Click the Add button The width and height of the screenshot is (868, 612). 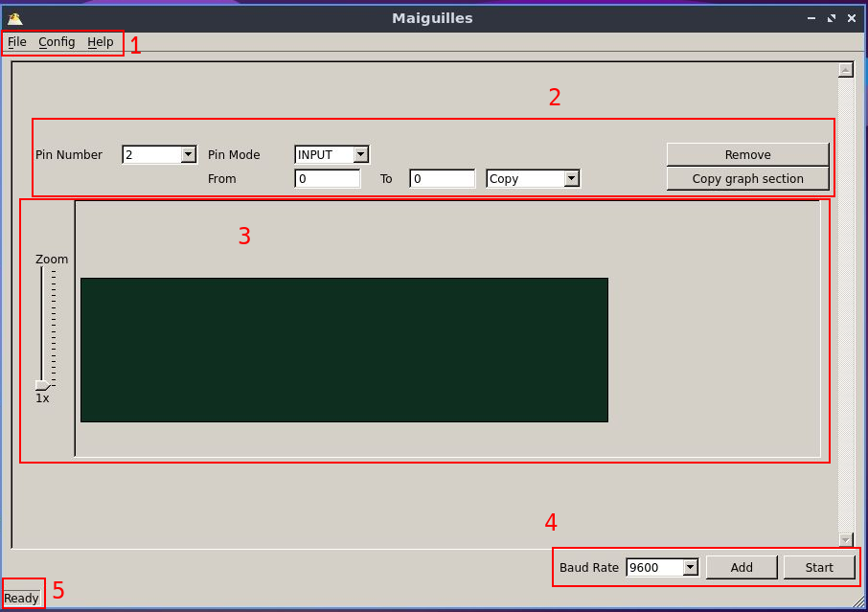point(742,567)
